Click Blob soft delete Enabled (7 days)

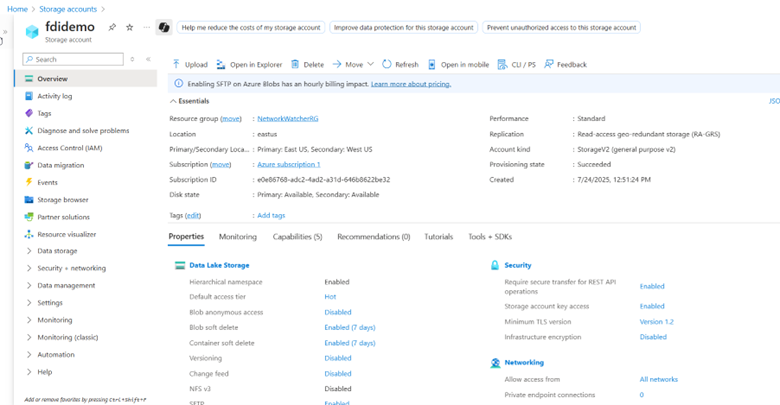(350, 327)
